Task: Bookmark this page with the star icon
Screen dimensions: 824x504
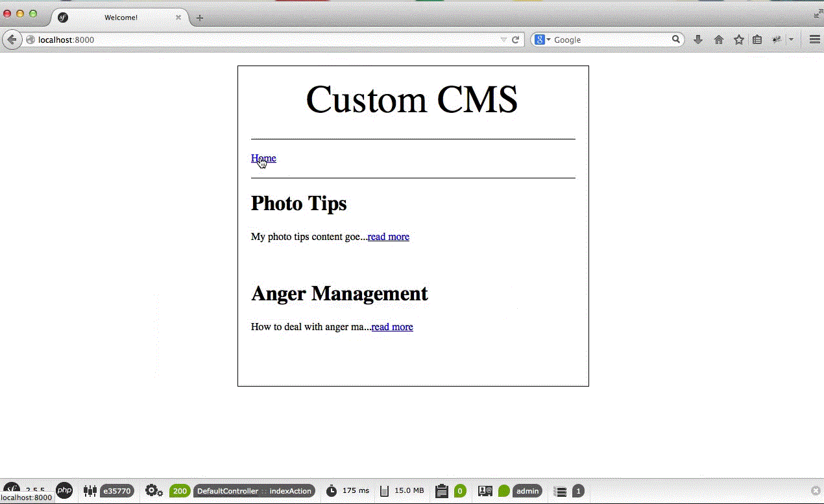Action: coord(738,40)
